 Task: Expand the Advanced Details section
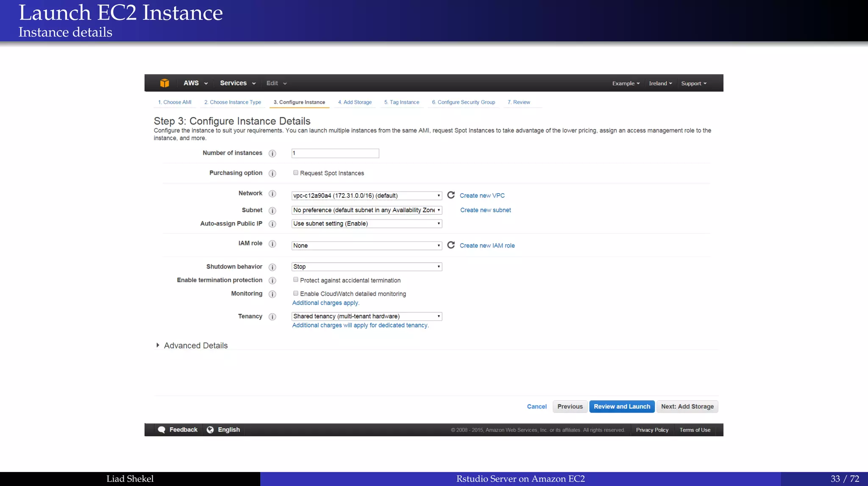coord(192,345)
